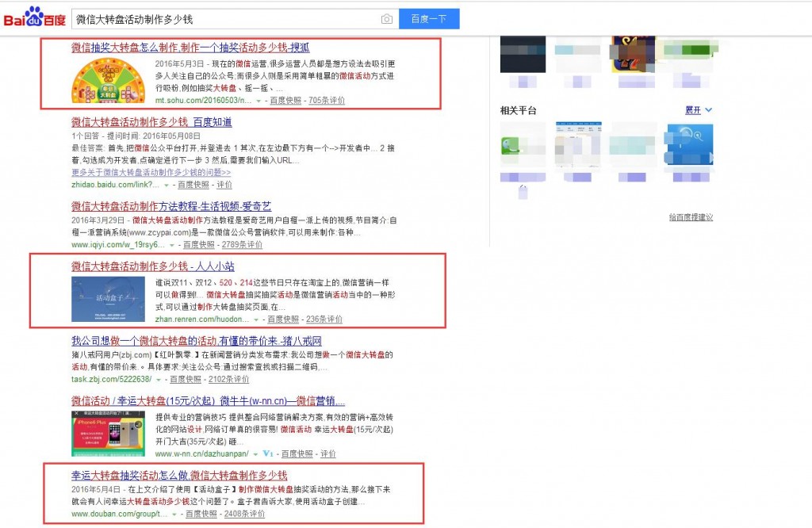Expand dropdown arrow beside mt.sohu.com URL
Screen dimensions: 812x528
coord(259,101)
